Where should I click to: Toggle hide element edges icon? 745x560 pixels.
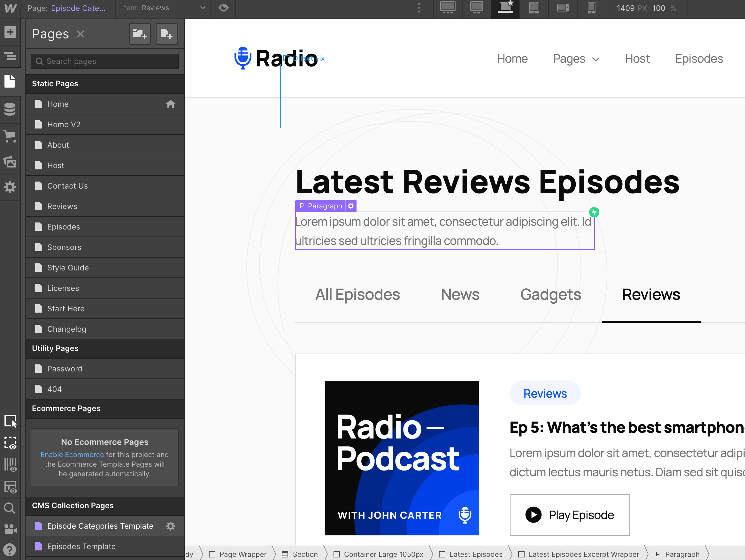coord(10,443)
